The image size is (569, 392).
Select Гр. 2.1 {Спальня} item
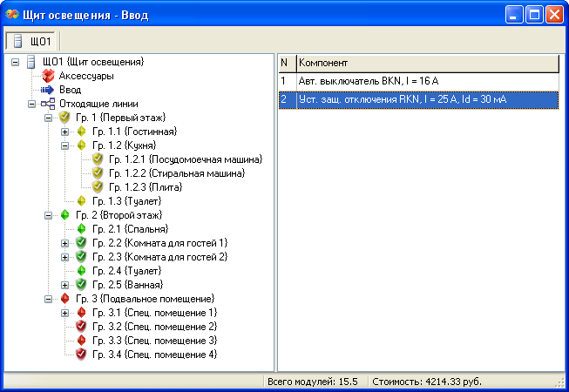click(131, 229)
